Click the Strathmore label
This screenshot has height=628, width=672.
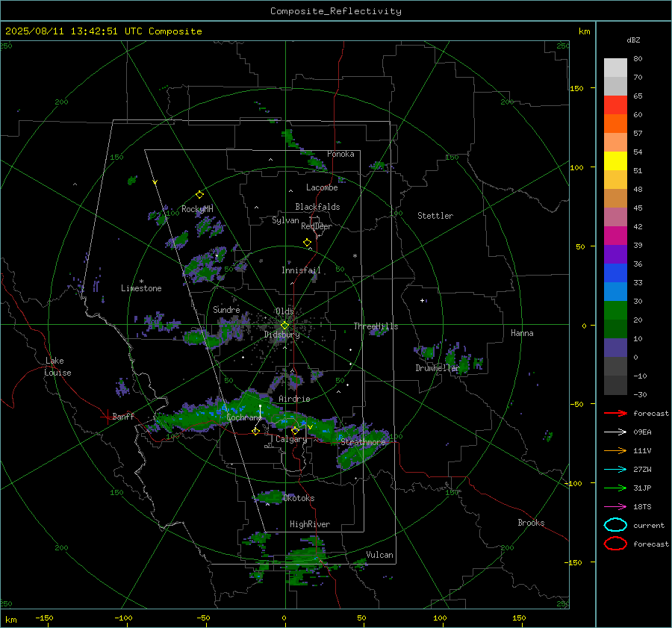coord(363,442)
